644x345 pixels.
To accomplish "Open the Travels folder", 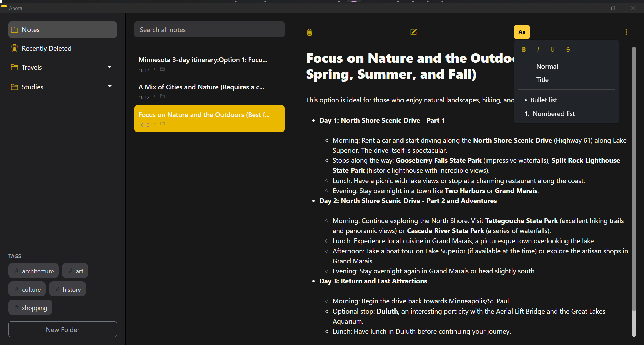I will [x=63, y=67].
